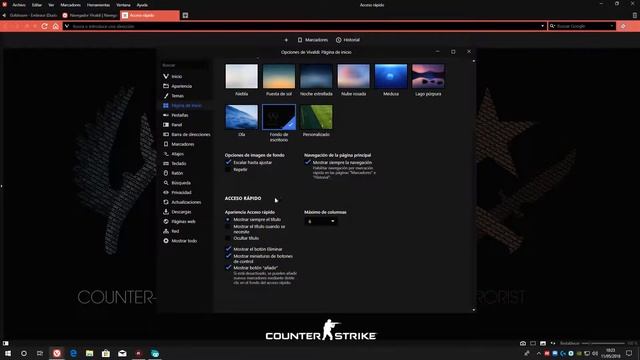This screenshot has height=360, width=640.
Task: Adjust page zoom slider in status bar
Action: click(603, 343)
